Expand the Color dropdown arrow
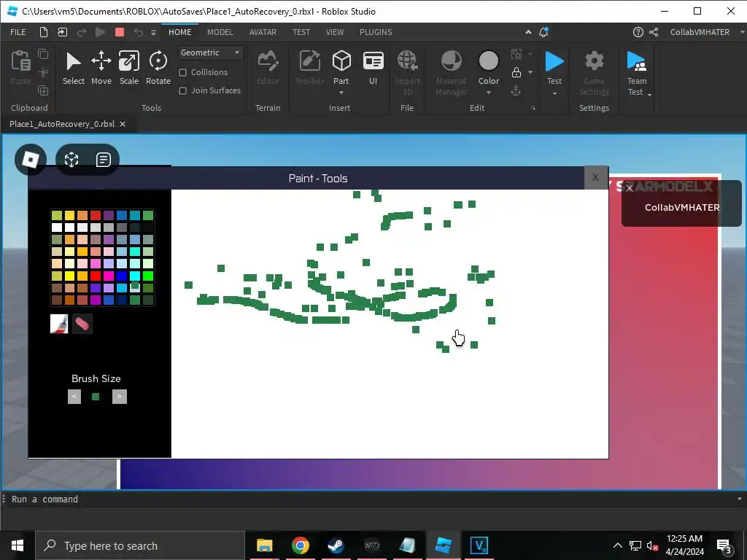 point(488,93)
